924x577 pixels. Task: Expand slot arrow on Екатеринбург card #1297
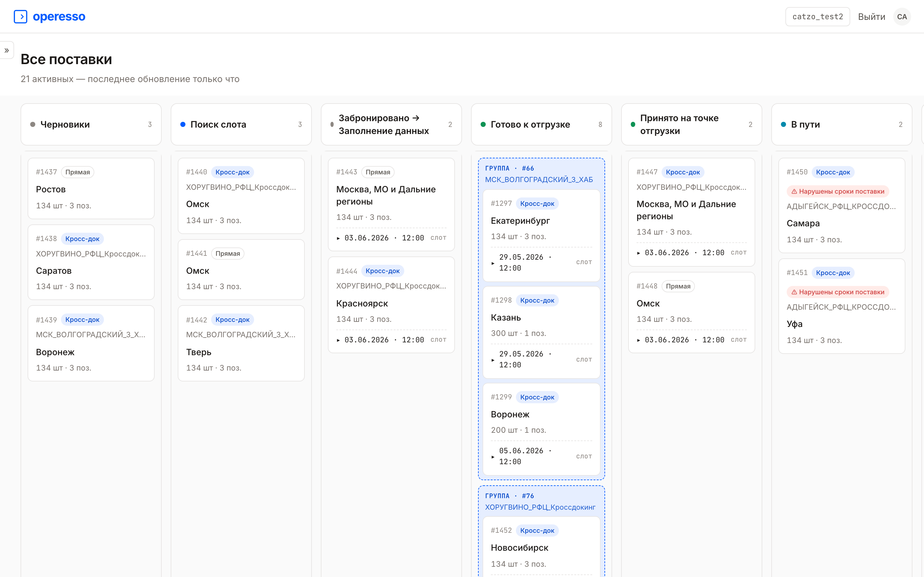[493, 263]
